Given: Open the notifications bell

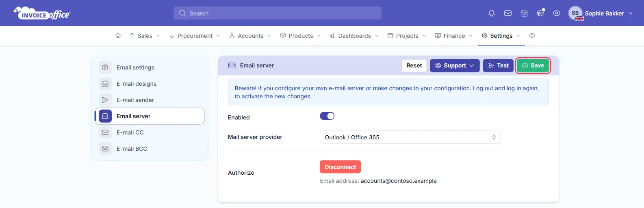Looking at the screenshot, I should click(492, 13).
